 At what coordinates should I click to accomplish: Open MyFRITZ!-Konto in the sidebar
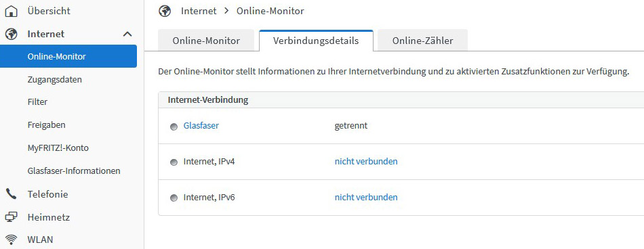click(58, 148)
